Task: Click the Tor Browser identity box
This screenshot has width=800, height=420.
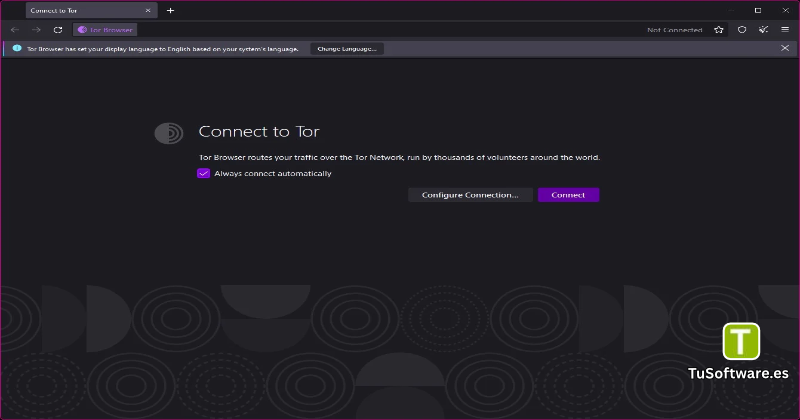Action: [x=105, y=30]
